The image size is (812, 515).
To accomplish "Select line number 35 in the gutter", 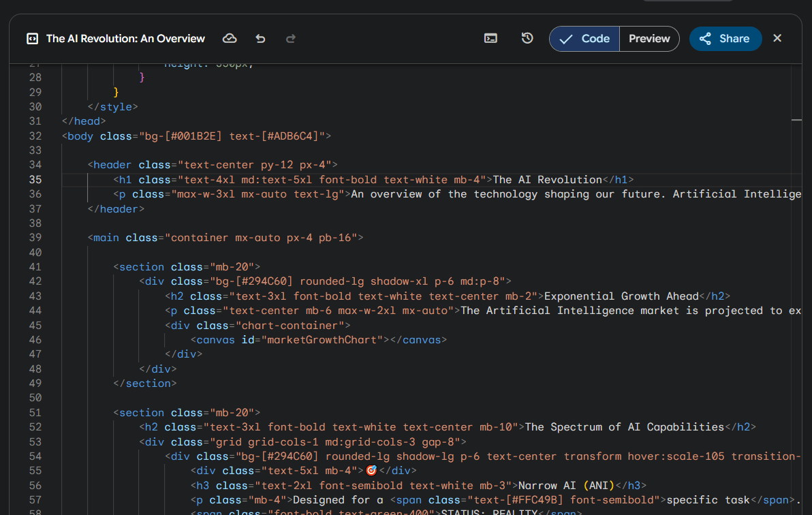I will coord(35,180).
